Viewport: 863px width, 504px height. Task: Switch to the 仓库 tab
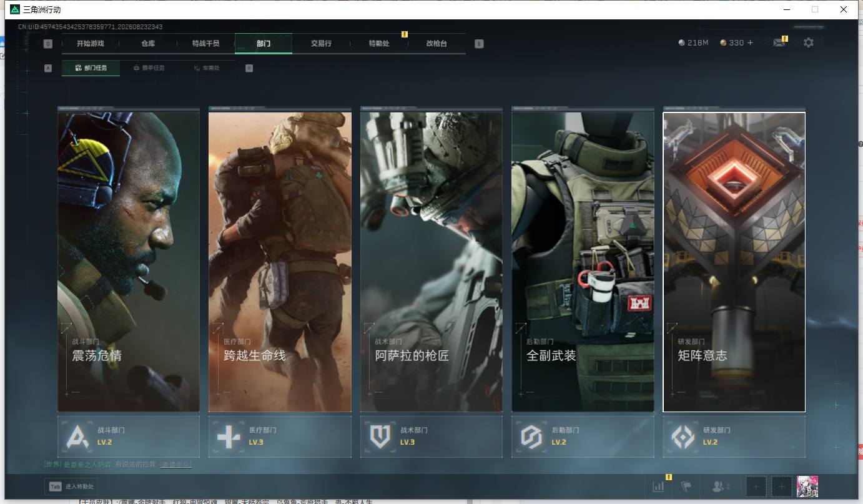(148, 44)
